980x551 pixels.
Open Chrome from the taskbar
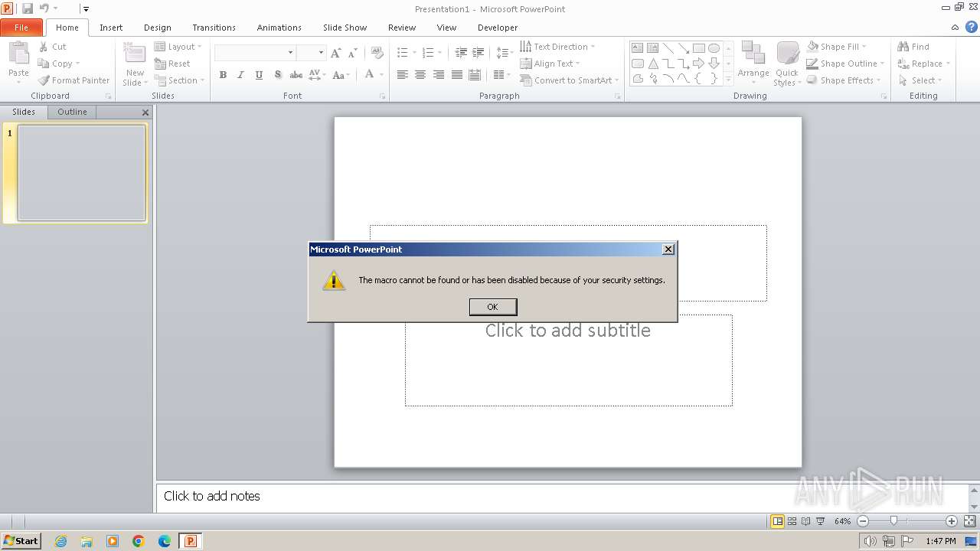coord(139,541)
